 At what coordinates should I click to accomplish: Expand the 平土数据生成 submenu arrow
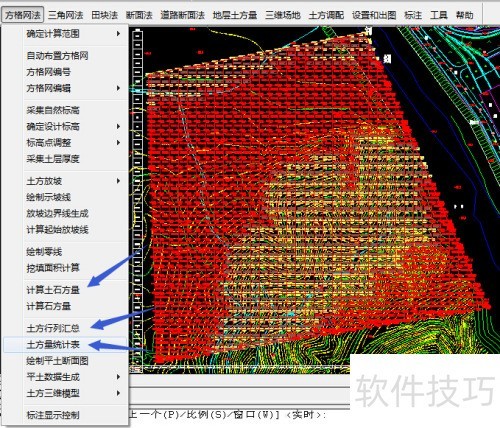[x=118, y=377]
